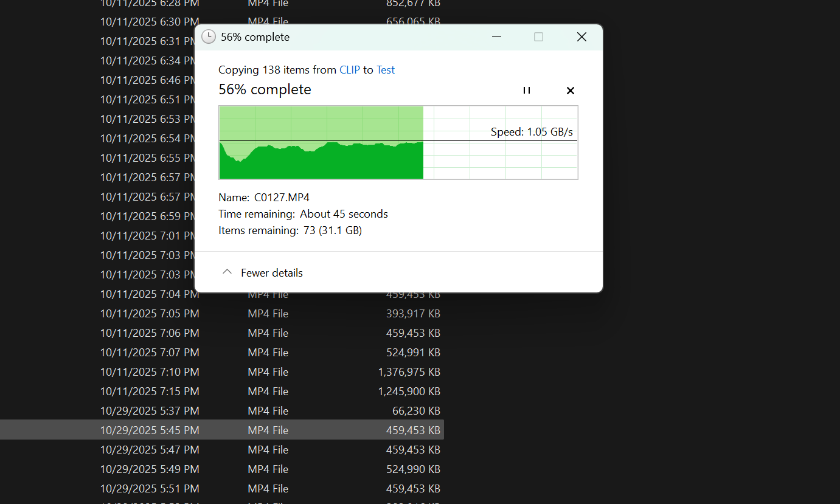Click the C0127.MP4 file name text
This screenshot has width=840, height=504.
[282, 198]
